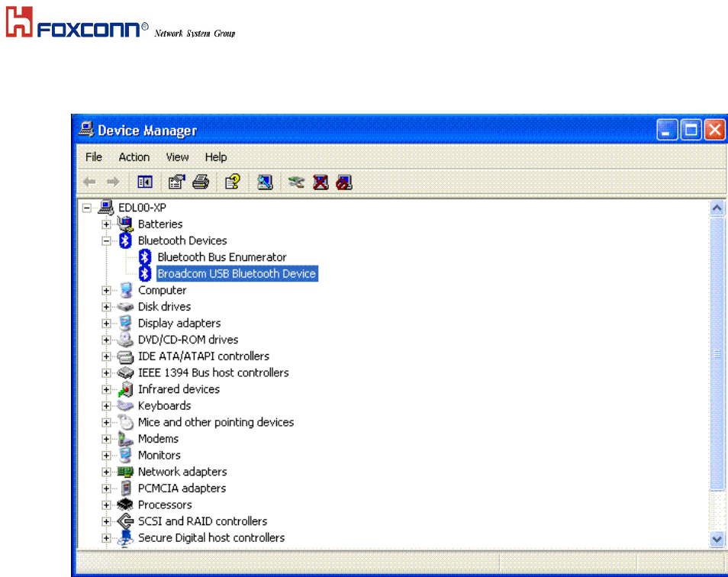The image size is (728, 577).
Task: Open the Help menu
Action: point(216,157)
